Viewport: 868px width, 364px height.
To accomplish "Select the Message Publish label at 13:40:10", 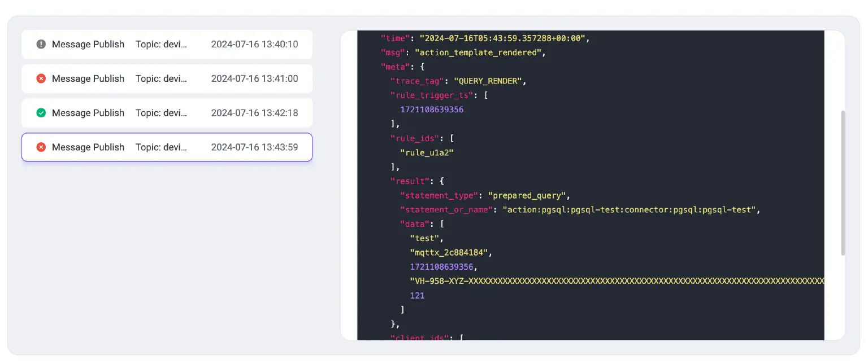I will pos(88,44).
